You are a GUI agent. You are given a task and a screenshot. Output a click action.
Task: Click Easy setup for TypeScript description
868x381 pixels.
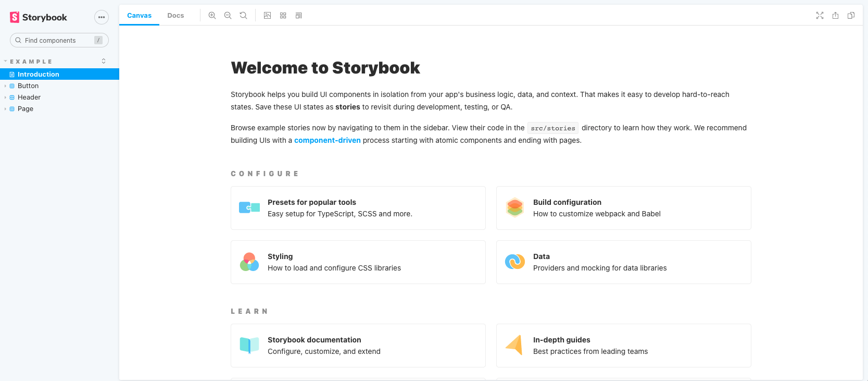pos(340,214)
